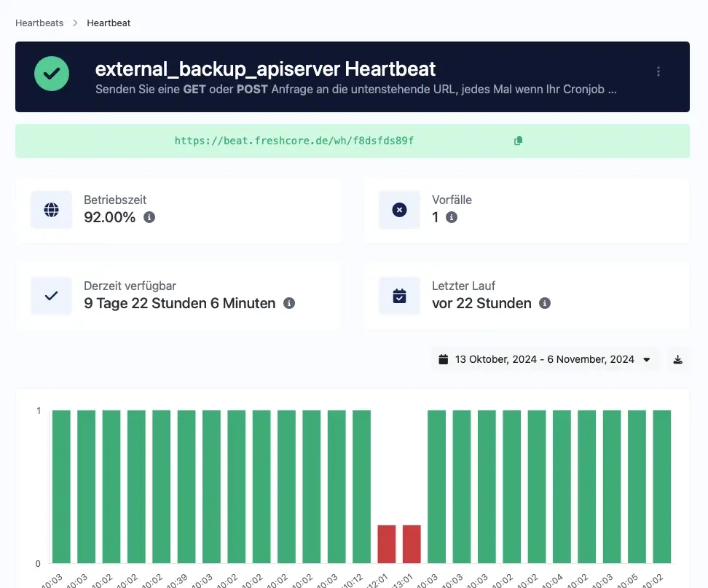708x588 pixels.
Task: Expand date range via caret arrow
Action: [x=646, y=359]
